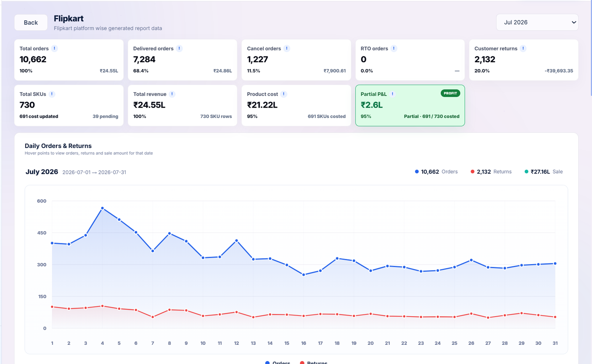The height and width of the screenshot is (364, 592).
Task: Click info icon next to Total revenue
Action: click(172, 94)
